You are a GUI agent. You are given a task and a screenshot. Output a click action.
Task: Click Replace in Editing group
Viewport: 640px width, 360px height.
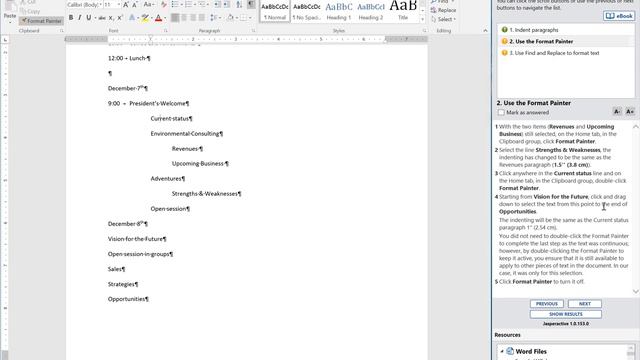click(x=444, y=10)
